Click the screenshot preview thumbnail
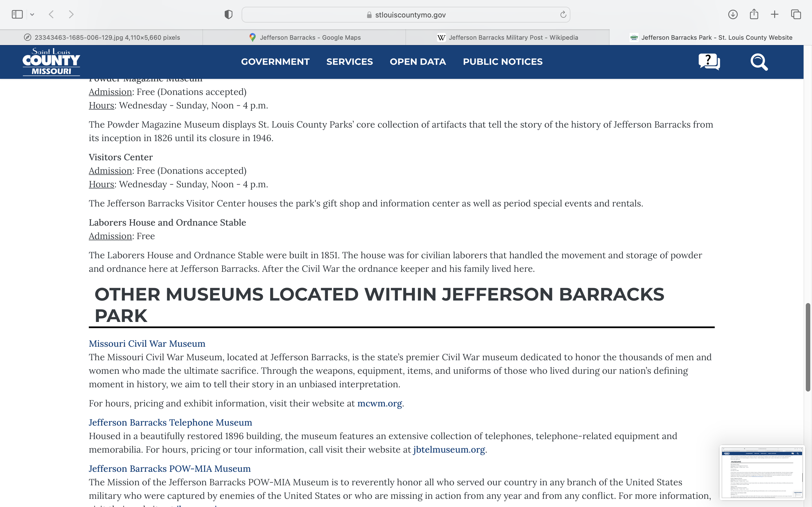This screenshot has width=812, height=507. tap(762, 472)
